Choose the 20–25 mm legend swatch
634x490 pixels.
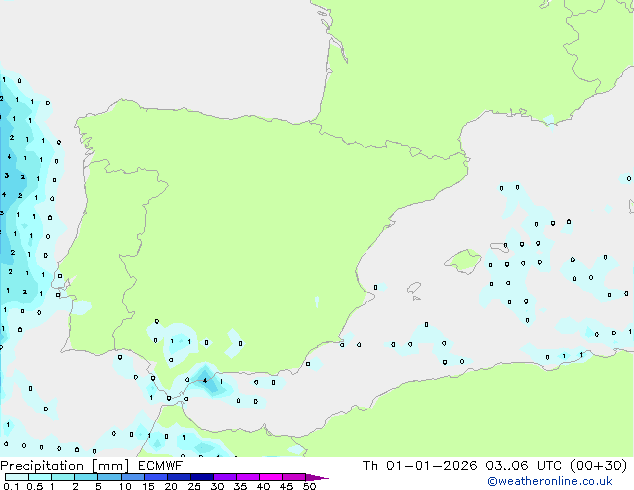tap(179, 477)
